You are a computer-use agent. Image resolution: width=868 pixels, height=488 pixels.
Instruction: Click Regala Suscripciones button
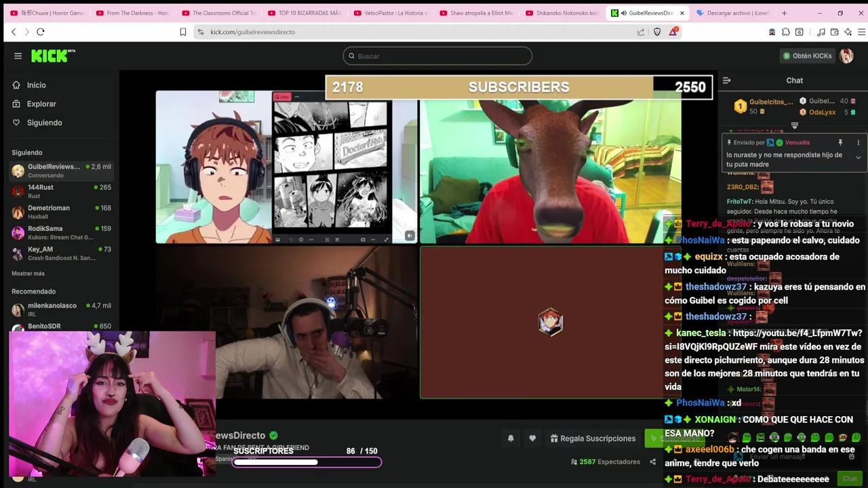pyautogui.click(x=593, y=439)
